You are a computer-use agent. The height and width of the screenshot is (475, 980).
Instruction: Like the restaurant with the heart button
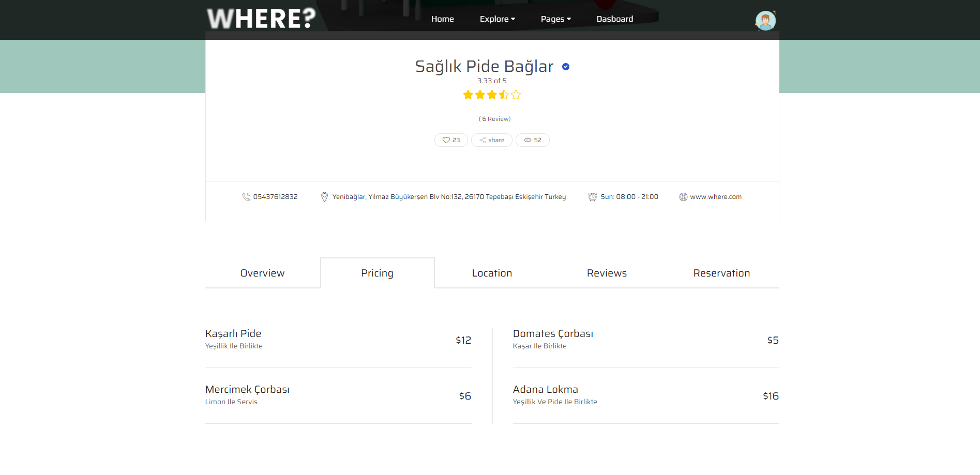tap(451, 140)
